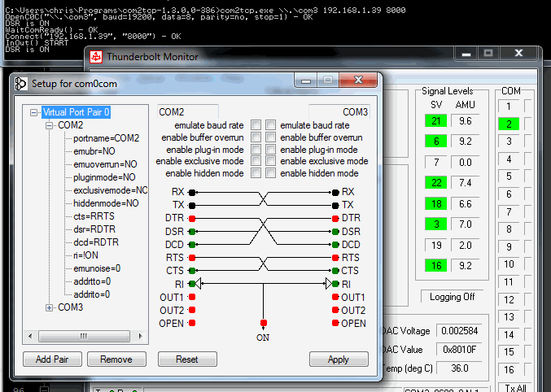Image resolution: width=551 pixels, height=392 pixels.
Task: Click the COM2 OUT2 red pin
Action: (192, 310)
